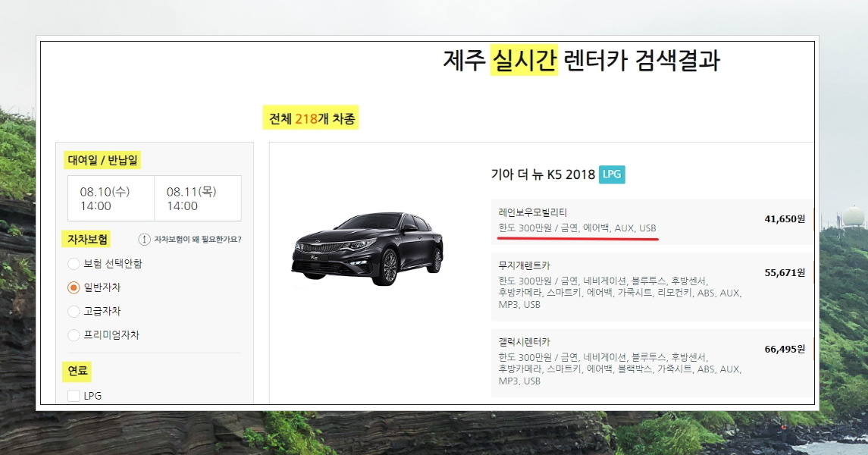Open the pickup date 08.10(수) 14:00 field
This screenshot has width=868, height=455.
click(x=111, y=198)
